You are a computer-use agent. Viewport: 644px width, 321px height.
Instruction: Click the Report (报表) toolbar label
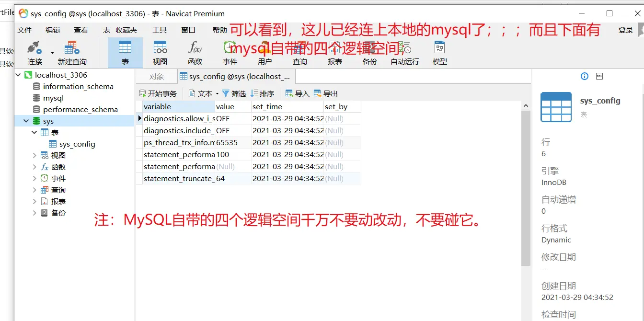(x=335, y=62)
